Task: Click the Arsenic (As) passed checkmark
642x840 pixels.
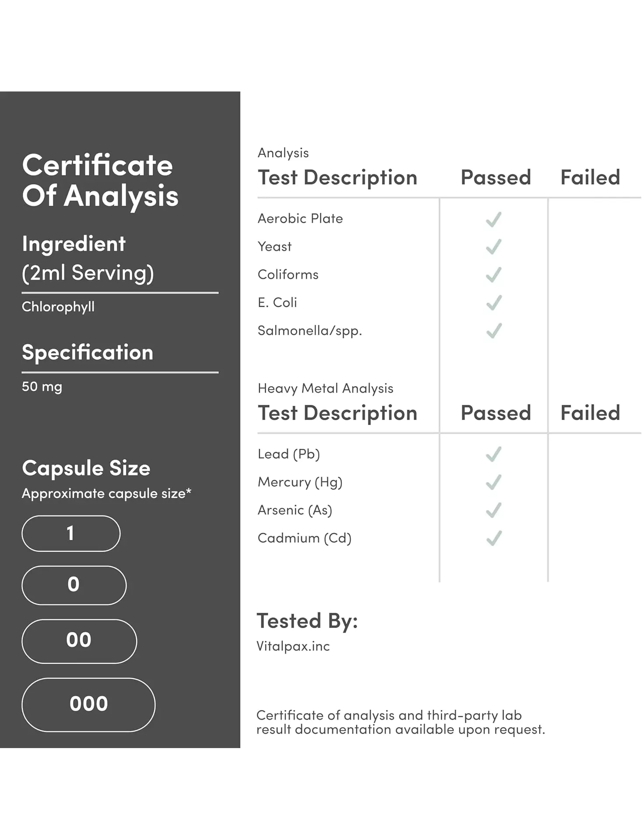Action: (494, 510)
